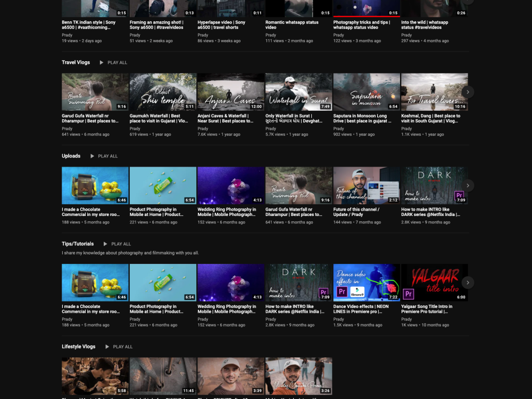Viewport: 532px width, 399px height.
Task: Play all Uploads videos
Action: click(107, 156)
